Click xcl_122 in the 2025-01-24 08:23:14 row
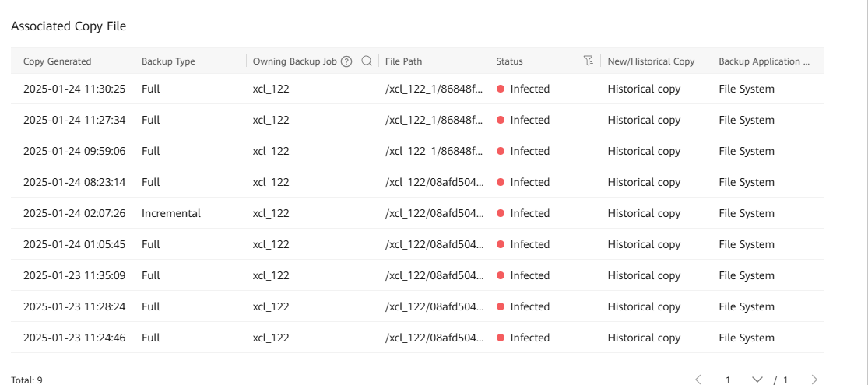Screen dimensions: 868x385 [x=271, y=182]
